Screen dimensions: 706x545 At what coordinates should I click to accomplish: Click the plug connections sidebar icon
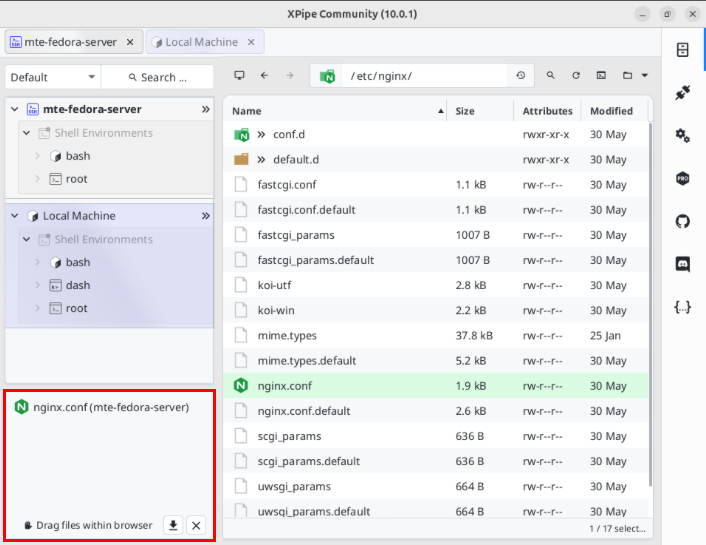[683, 93]
